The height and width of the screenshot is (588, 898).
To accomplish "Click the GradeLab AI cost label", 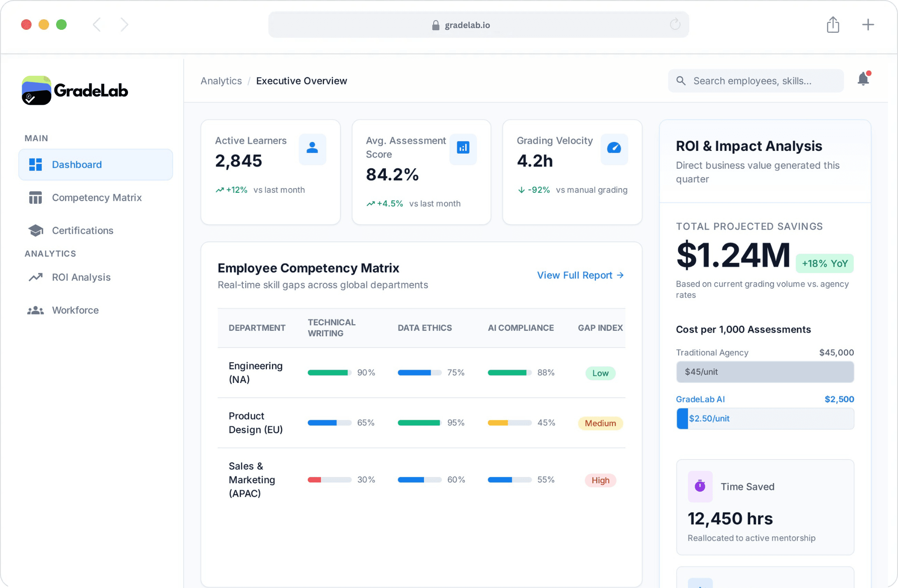I will 700,399.
